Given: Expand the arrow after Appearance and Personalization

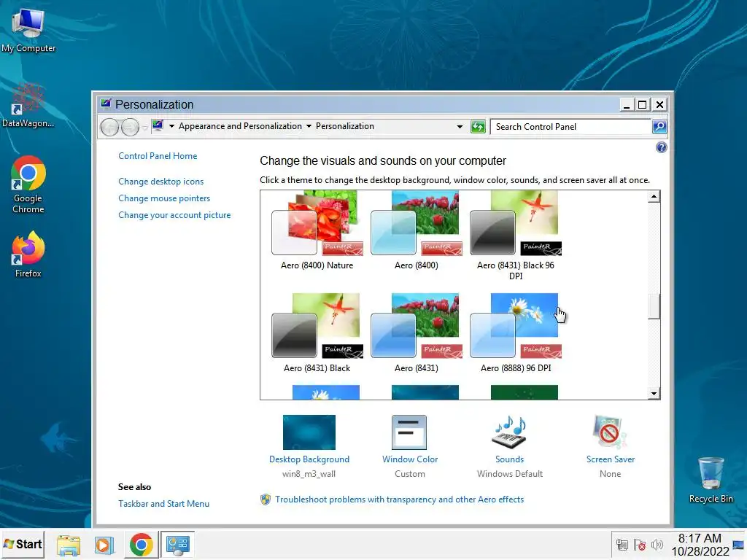Looking at the screenshot, I should pyautogui.click(x=309, y=126).
